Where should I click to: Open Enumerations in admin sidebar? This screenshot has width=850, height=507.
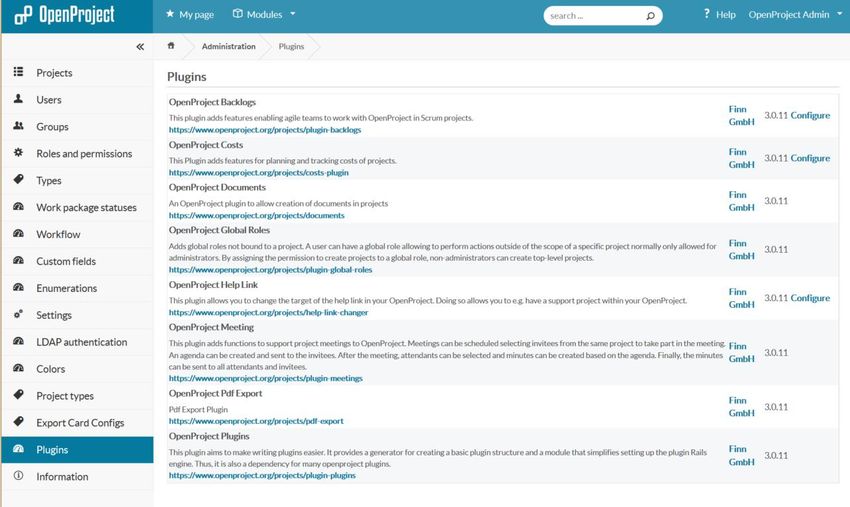[x=67, y=288]
